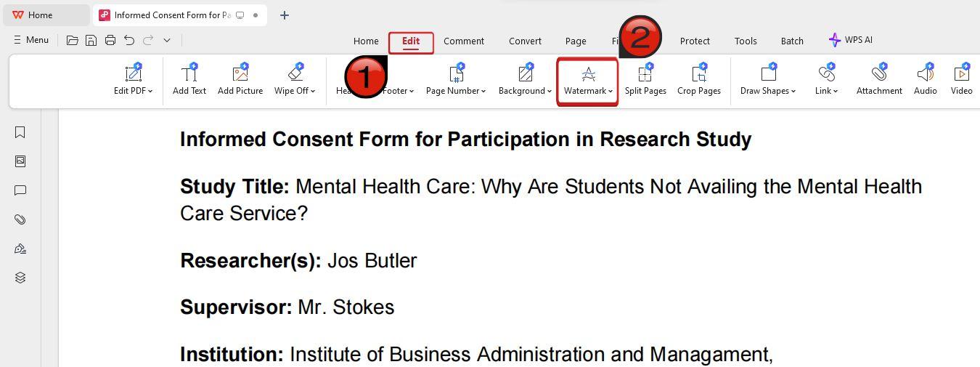The height and width of the screenshot is (367, 980).
Task: Open the bookmark sidebar panel
Action: pyautogui.click(x=20, y=132)
